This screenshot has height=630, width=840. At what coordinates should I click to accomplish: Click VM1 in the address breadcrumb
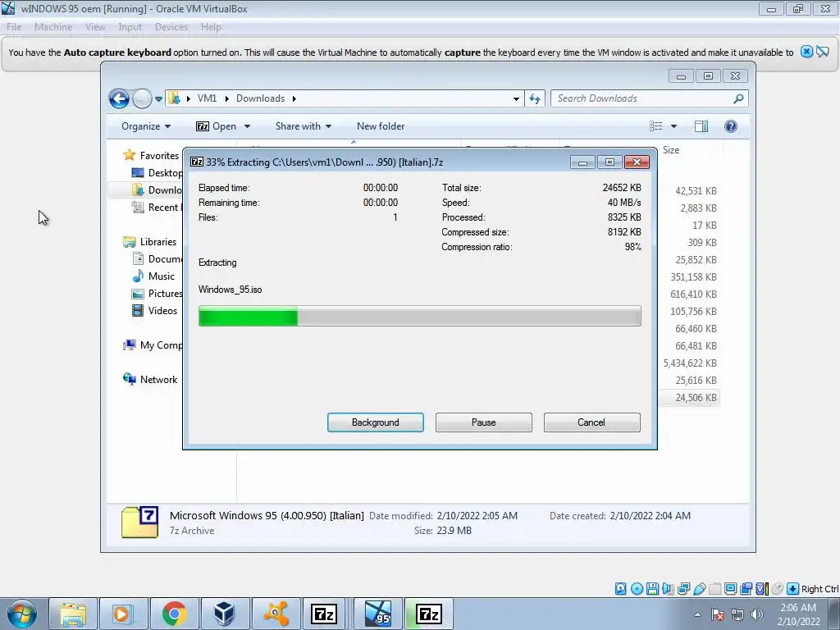point(207,98)
